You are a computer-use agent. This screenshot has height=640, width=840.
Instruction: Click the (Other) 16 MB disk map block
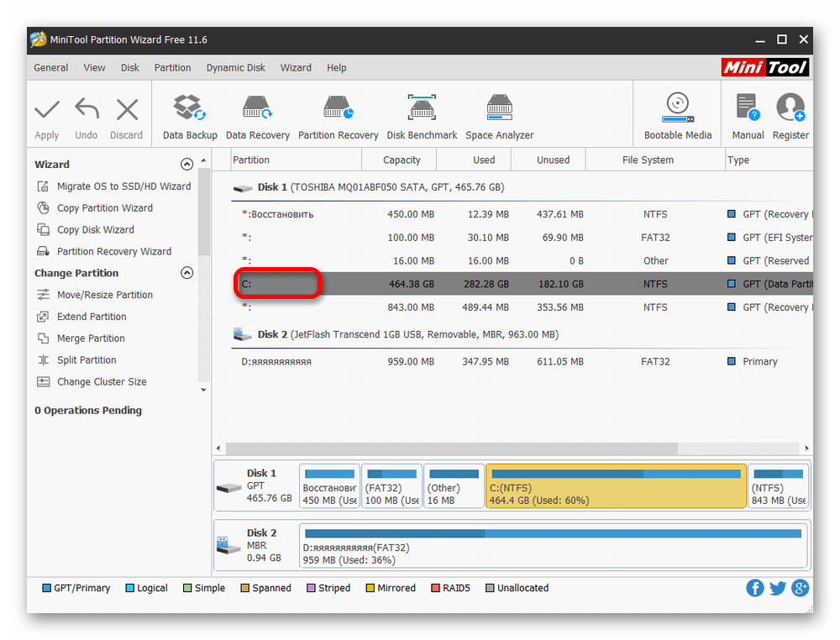coord(454,486)
